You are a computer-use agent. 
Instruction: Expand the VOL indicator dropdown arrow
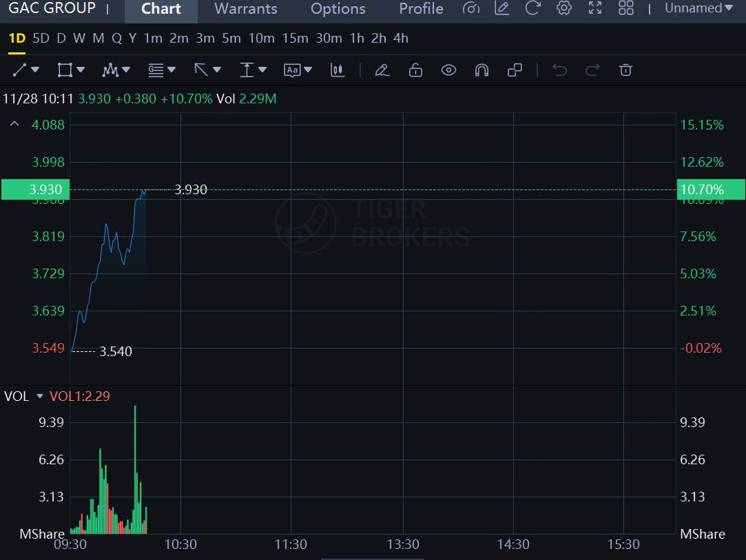(40, 396)
